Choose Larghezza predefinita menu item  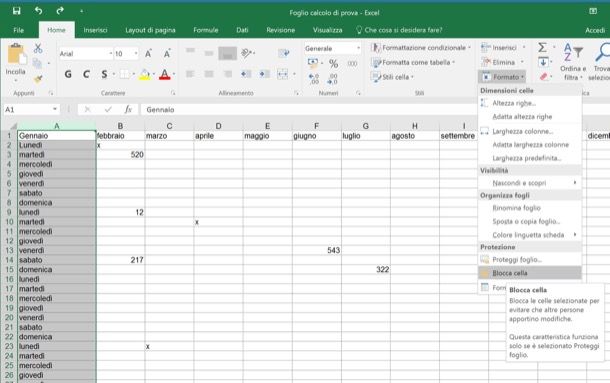click(x=530, y=158)
